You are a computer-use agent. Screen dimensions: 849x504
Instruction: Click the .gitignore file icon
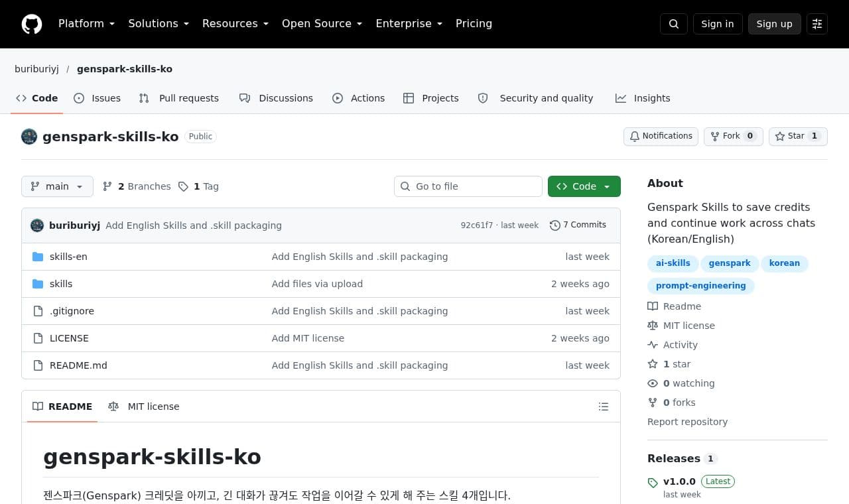click(38, 311)
